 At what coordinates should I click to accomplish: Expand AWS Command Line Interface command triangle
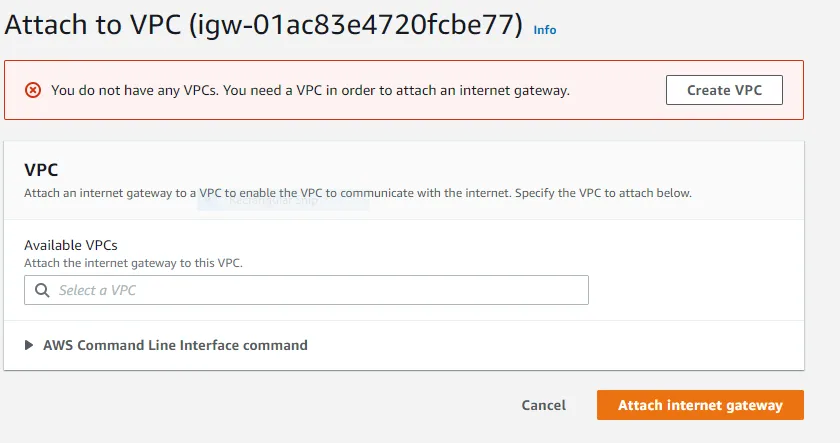pyautogui.click(x=29, y=345)
